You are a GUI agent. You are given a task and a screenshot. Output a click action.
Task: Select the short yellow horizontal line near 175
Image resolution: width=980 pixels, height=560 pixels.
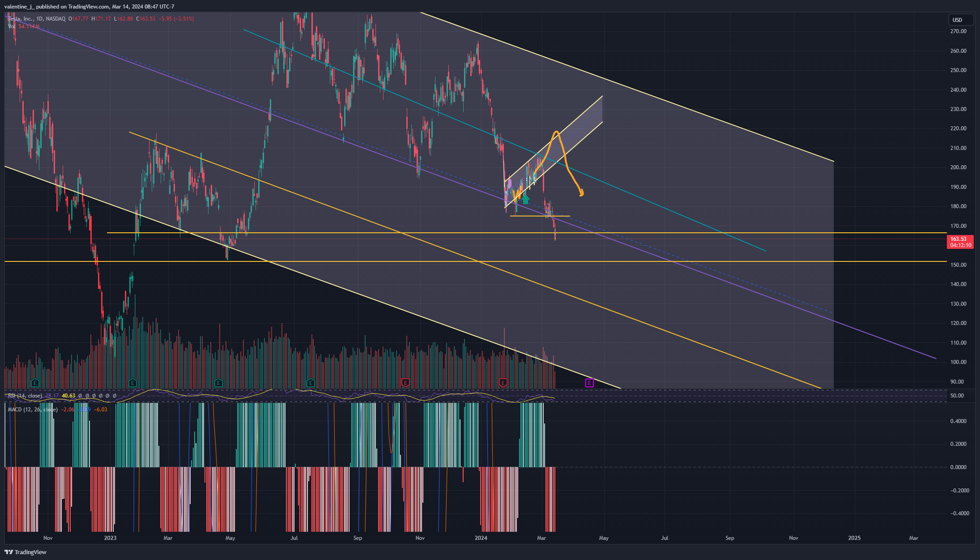click(540, 216)
